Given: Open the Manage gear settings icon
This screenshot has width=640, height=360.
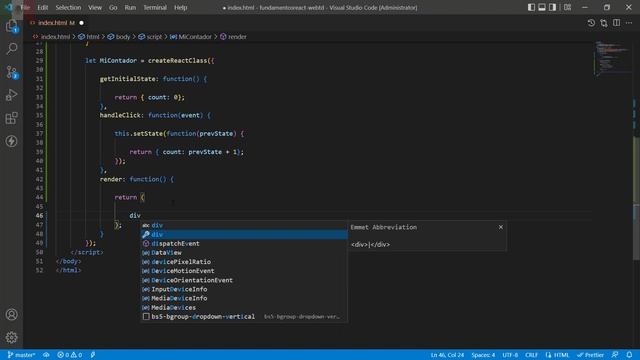Looking at the screenshot, I should click(x=11, y=337).
